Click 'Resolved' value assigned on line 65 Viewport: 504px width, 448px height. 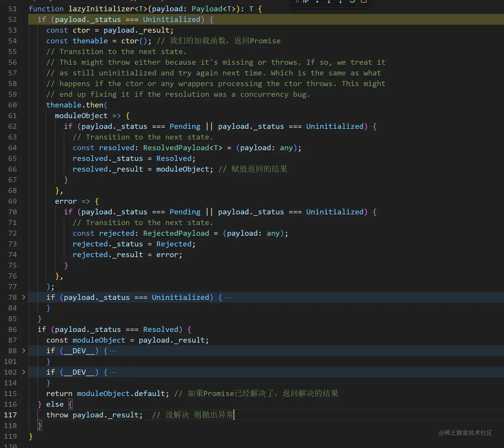[174, 158]
